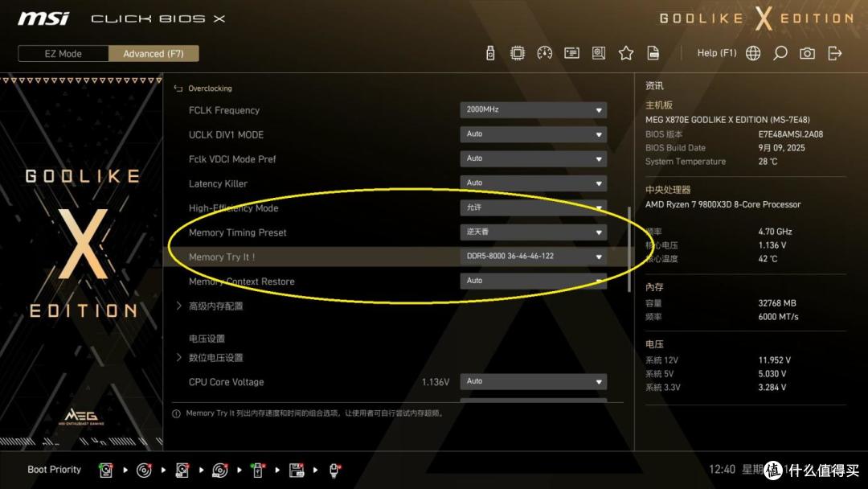Open High-Efficiency Mode dropdown
868x489 pixels.
pos(533,208)
